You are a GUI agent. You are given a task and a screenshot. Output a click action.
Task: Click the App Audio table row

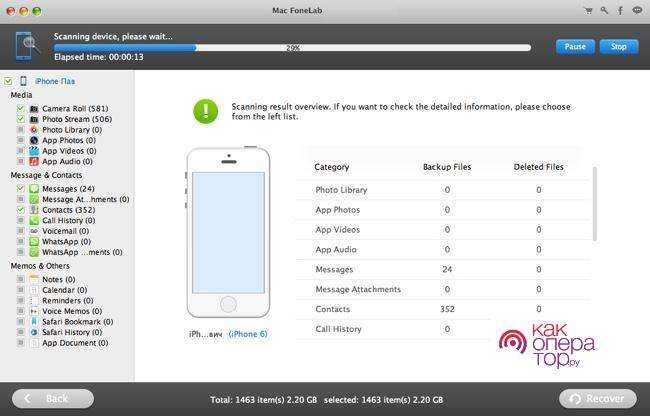point(443,249)
